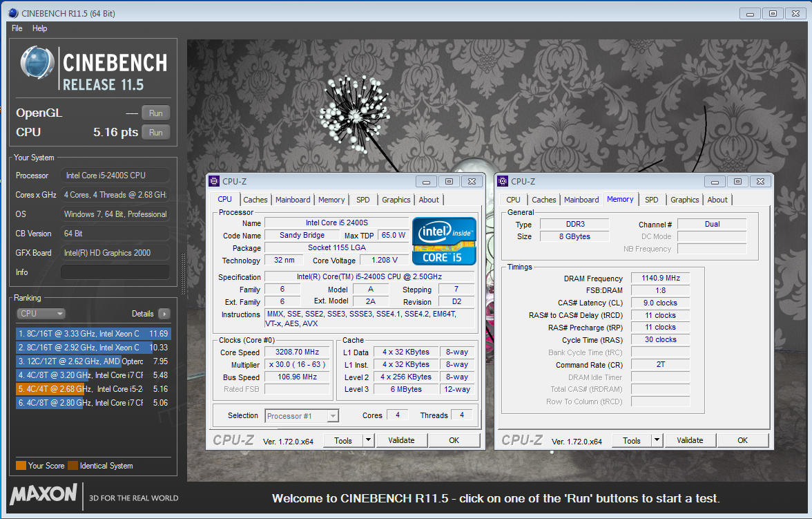Open the Processor #1 selection dropdown
Image resolution: width=812 pixels, height=519 pixels.
pos(301,416)
